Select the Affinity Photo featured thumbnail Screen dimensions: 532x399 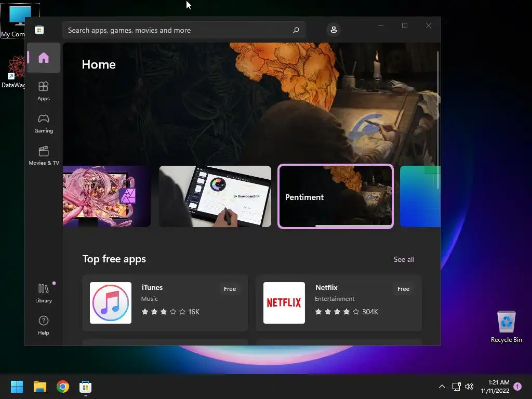[x=107, y=196]
